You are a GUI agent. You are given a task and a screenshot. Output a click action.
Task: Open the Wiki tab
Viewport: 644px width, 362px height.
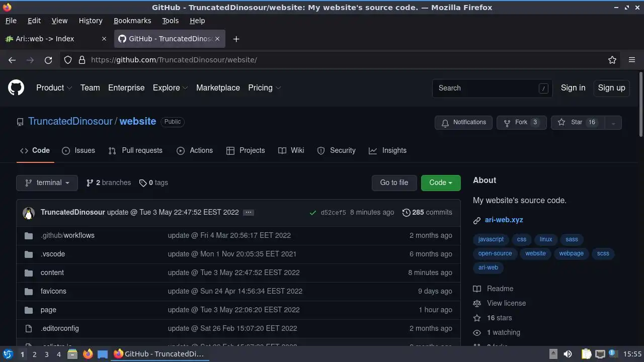click(x=291, y=150)
